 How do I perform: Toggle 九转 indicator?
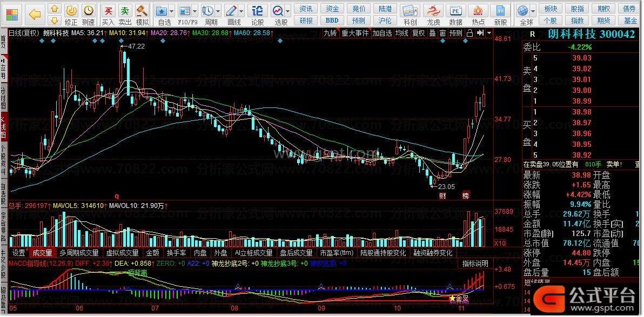(x=330, y=33)
